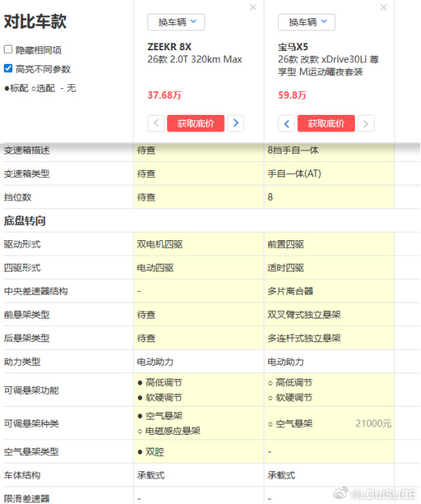
Task: Select the 可调悬架功能 row label
Action: click(x=31, y=390)
